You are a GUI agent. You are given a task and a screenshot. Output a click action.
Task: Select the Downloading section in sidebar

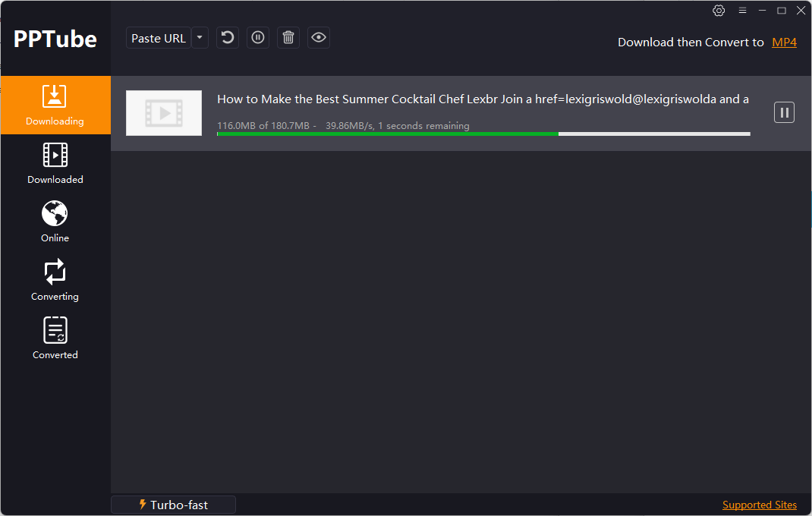[x=55, y=105]
